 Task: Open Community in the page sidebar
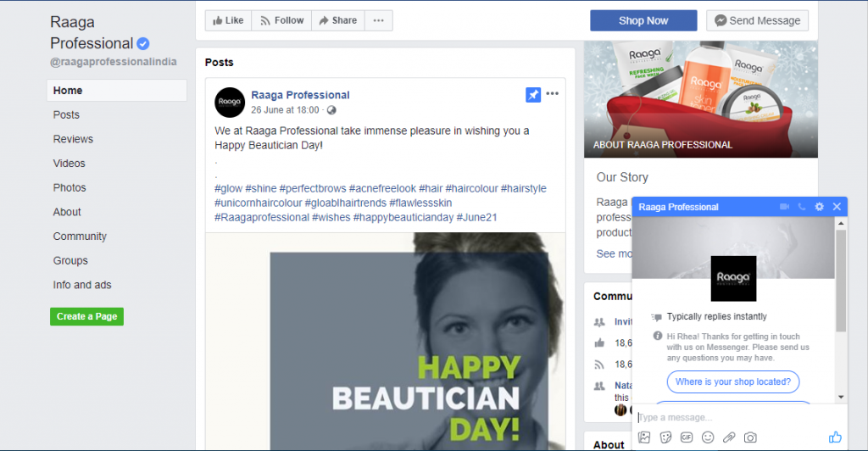[x=80, y=237]
